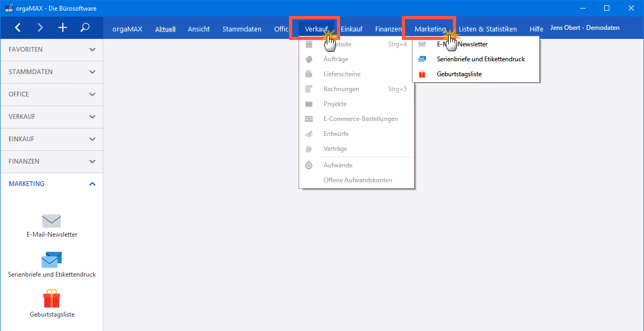The image size is (644, 331).
Task: Select Geburtstagsliste gift icon in Marketing dropdown menu
Action: point(422,74)
